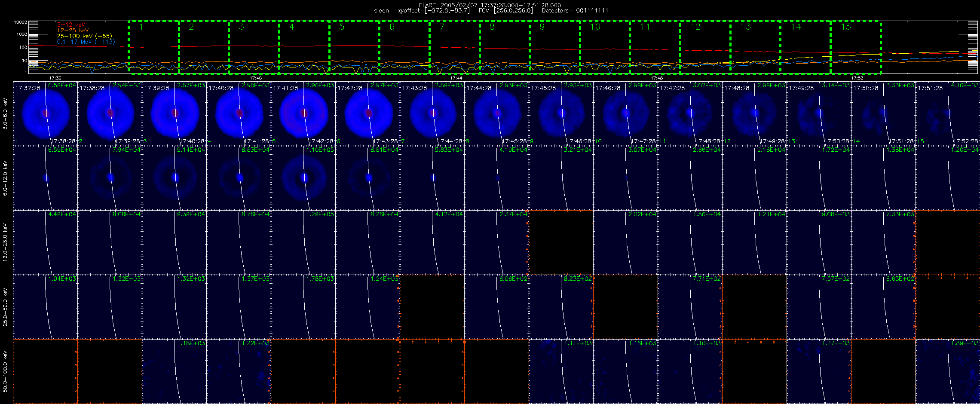Select interval 8 box in the light curve

tap(505, 47)
